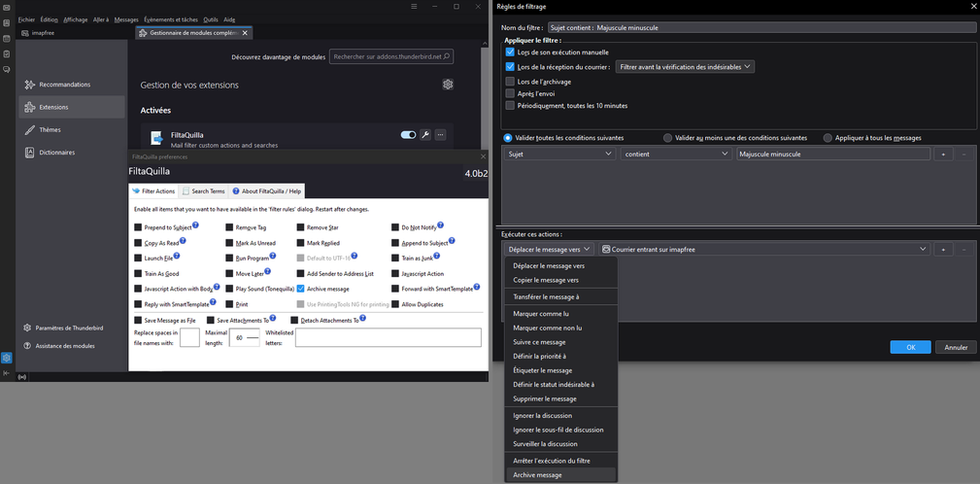The width and height of the screenshot is (980, 484).
Task: Open Tasks space in left toolbar
Action: [7, 53]
